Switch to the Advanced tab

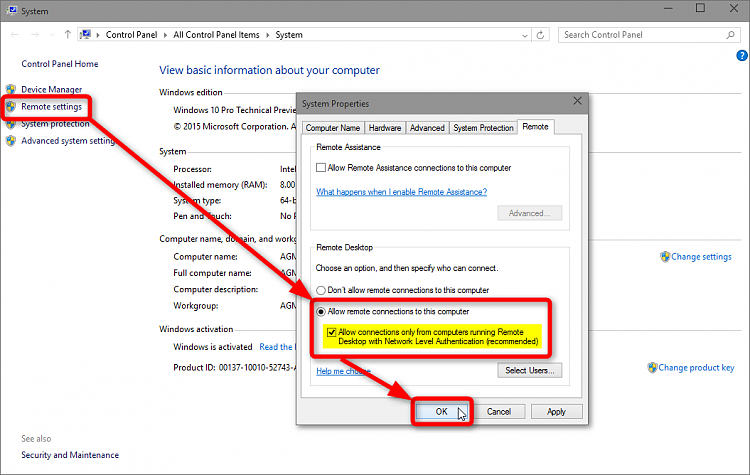pyautogui.click(x=427, y=128)
